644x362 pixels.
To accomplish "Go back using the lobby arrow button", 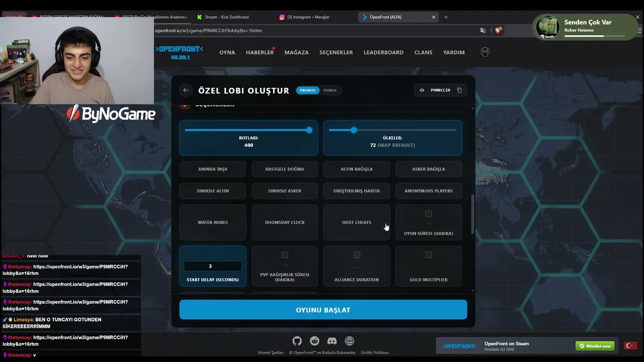I will (x=186, y=90).
